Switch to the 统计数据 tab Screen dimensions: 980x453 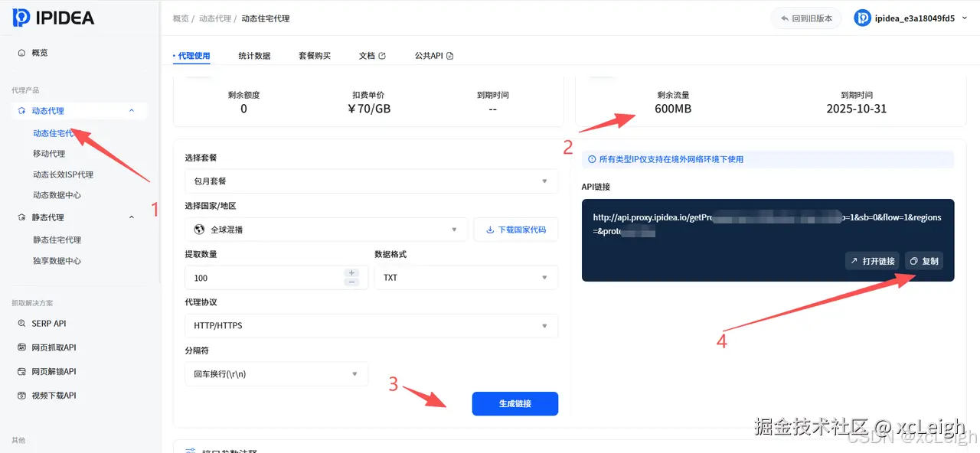click(x=254, y=55)
